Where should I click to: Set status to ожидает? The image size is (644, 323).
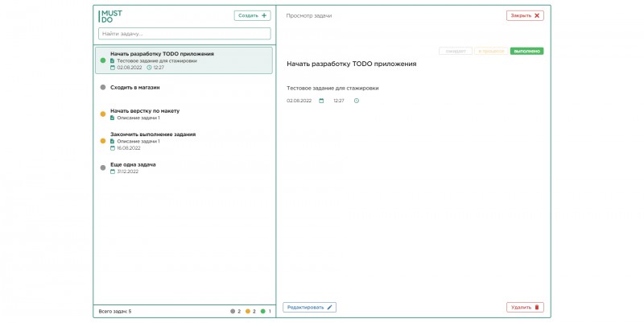pos(456,52)
